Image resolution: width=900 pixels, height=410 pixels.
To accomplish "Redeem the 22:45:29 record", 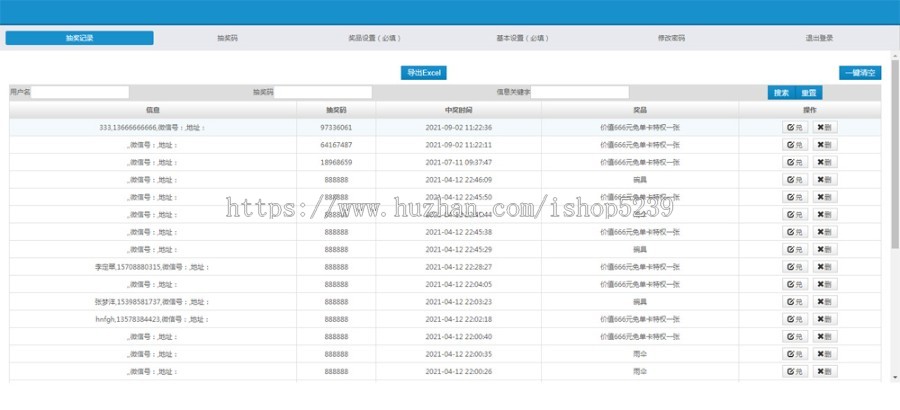I will point(796,249).
